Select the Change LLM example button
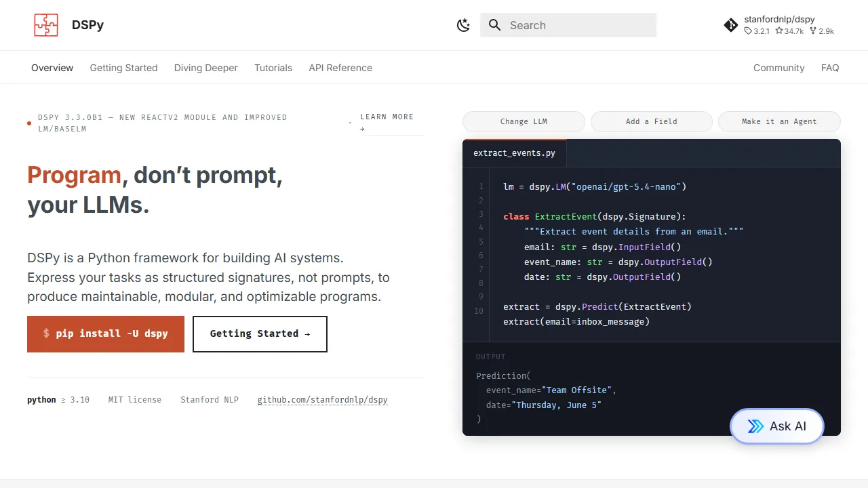 pos(524,121)
